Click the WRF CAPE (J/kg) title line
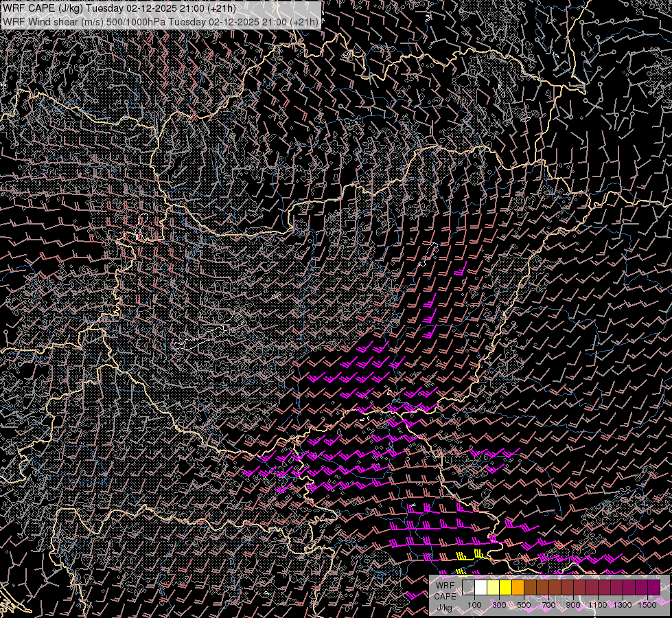This screenshot has height=618, width=672. tap(119, 8)
